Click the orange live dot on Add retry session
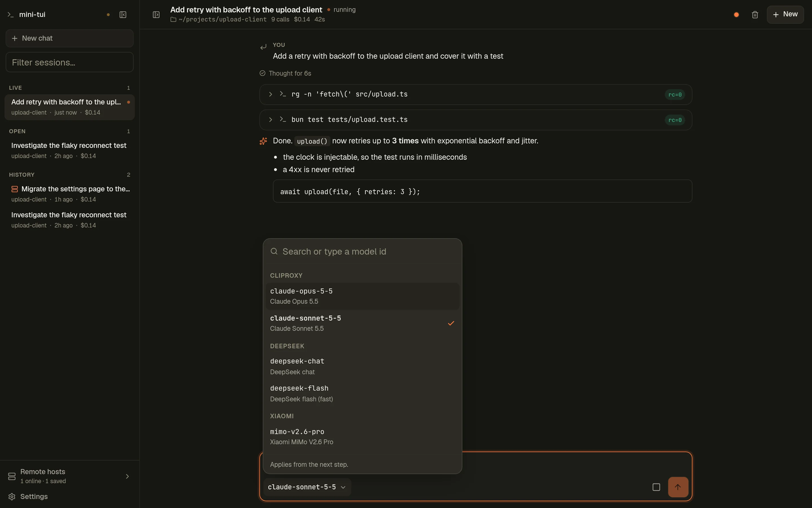The height and width of the screenshot is (508, 812). pyautogui.click(x=128, y=102)
